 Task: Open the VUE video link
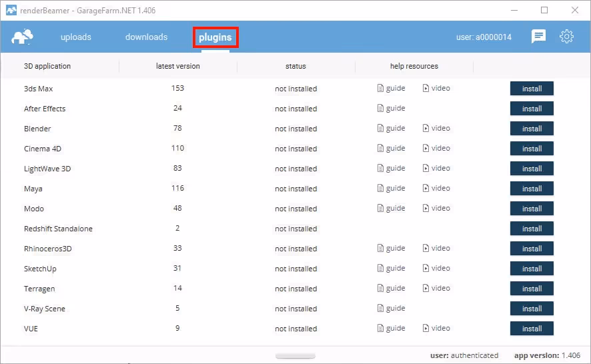pyautogui.click(x=436, y=328)
